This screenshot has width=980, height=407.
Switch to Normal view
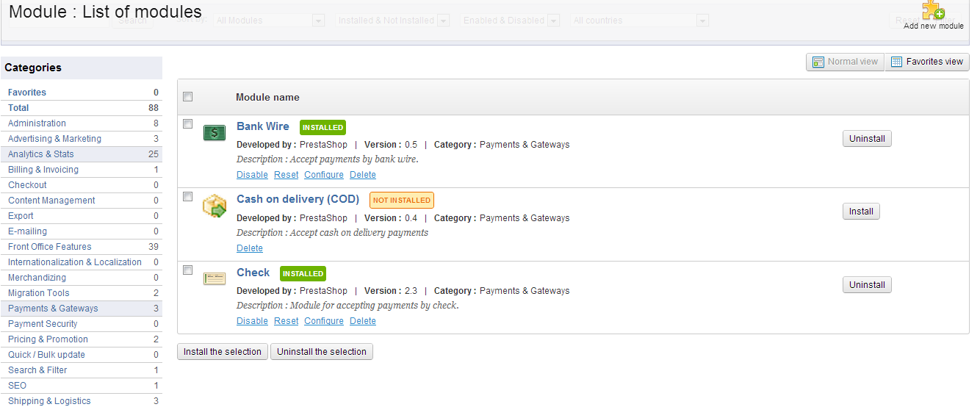tap(845, 62)
